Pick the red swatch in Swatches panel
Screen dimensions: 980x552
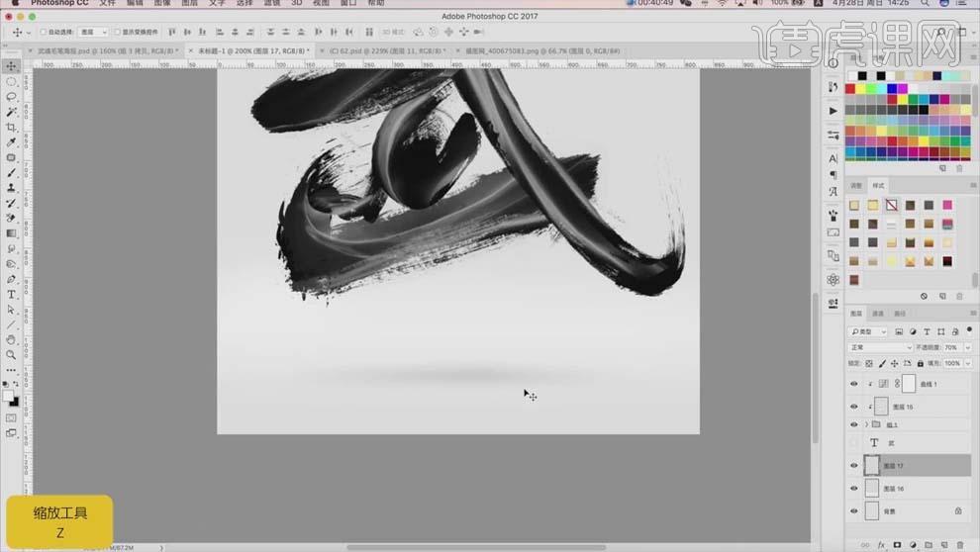(x=850, y=89)
